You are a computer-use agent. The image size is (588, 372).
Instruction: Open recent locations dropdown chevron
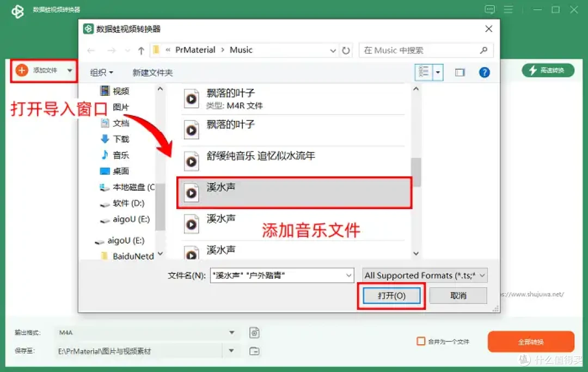point(127,51)
